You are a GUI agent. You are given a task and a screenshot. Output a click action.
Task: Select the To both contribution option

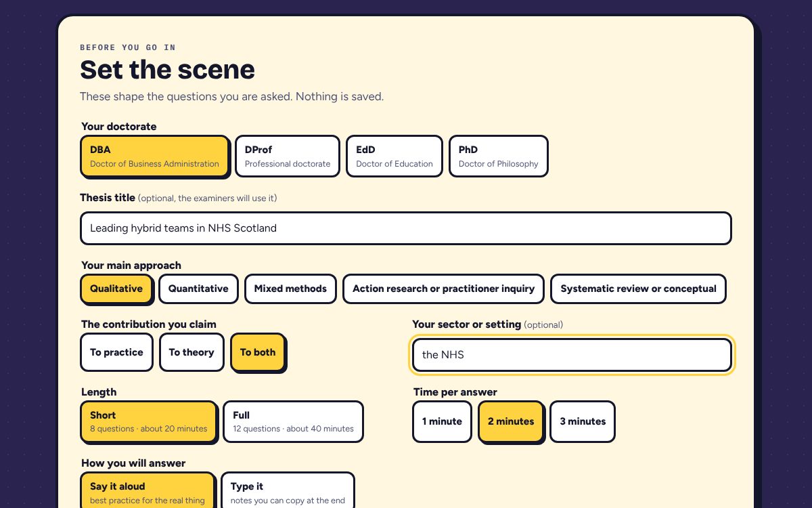pyautogui.click(x=258, y=352)
